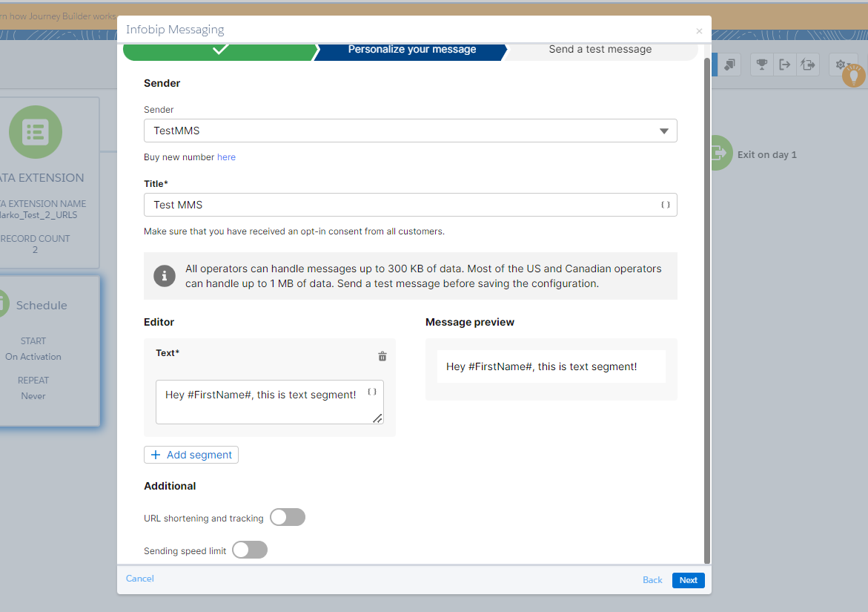Click the dialog's vertical scrollbar

[707, 310]
